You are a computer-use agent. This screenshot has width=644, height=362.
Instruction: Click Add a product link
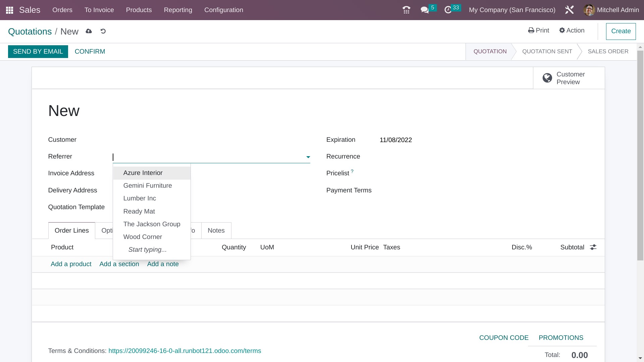(71, 264)
